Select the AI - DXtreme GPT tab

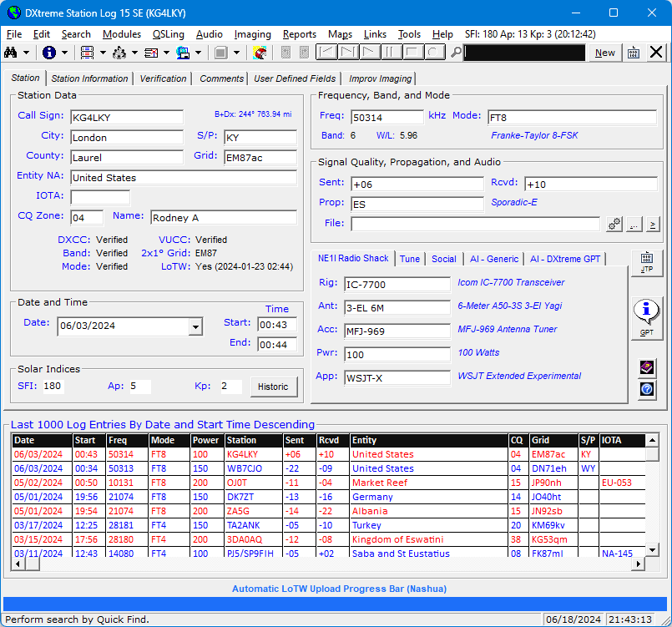pos(565,259)
